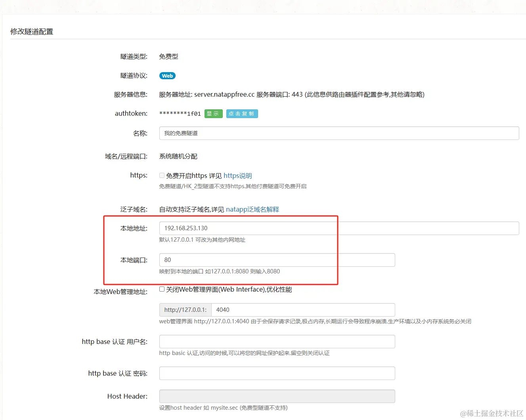Toggle the 免费开启https checkbox

click(162, 175)
